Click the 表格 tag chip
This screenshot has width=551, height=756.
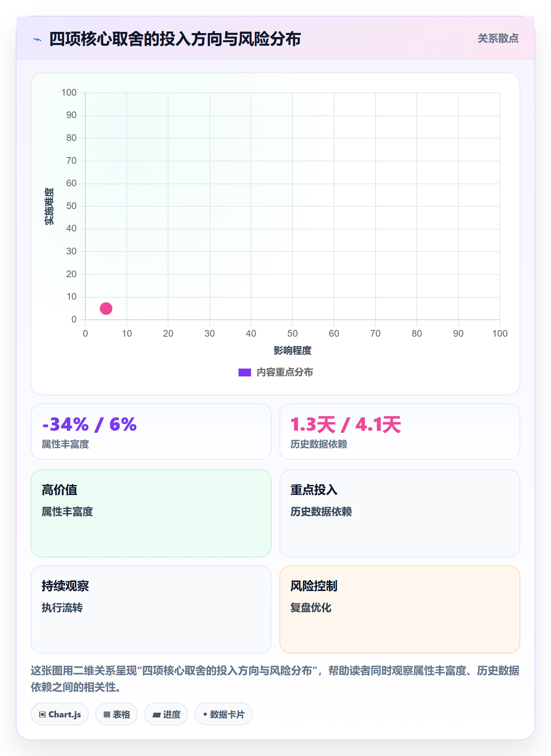coord(116,714)
